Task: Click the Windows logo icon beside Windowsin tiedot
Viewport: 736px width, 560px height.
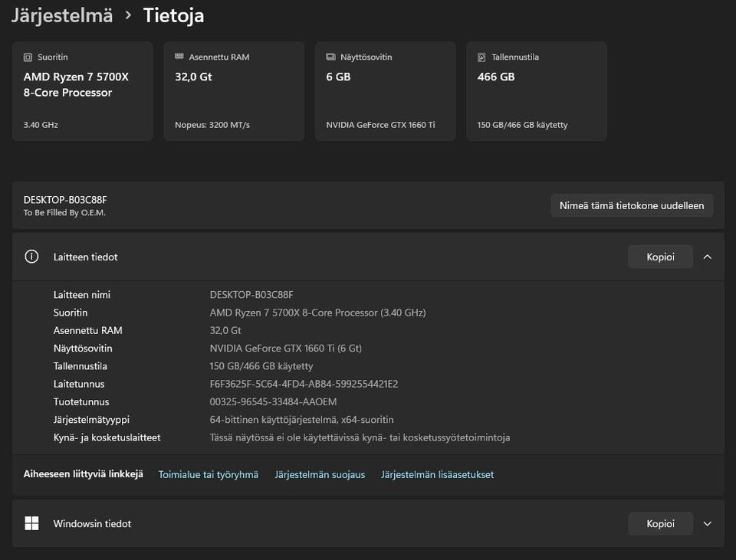Action: point(31,523)
